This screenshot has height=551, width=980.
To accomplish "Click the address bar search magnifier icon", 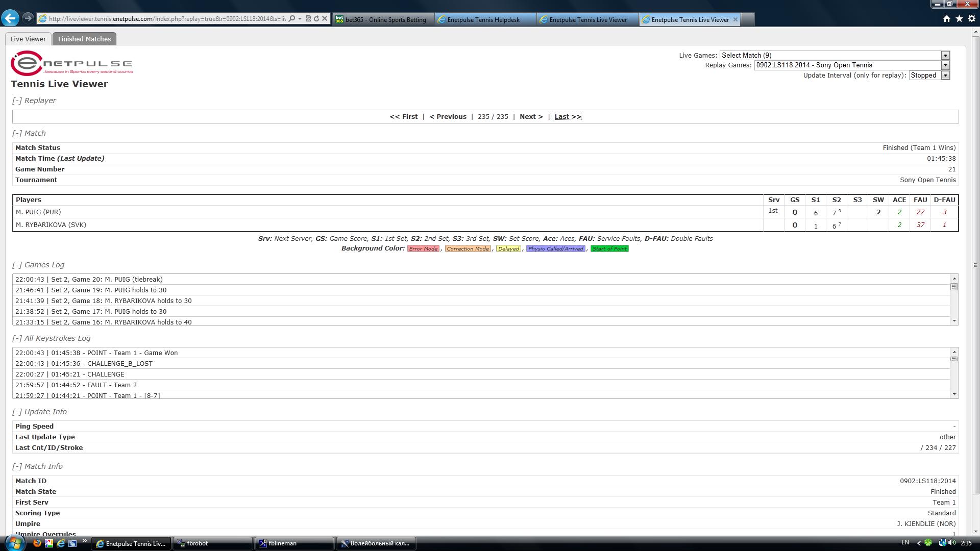I will [x=291, y=19].
